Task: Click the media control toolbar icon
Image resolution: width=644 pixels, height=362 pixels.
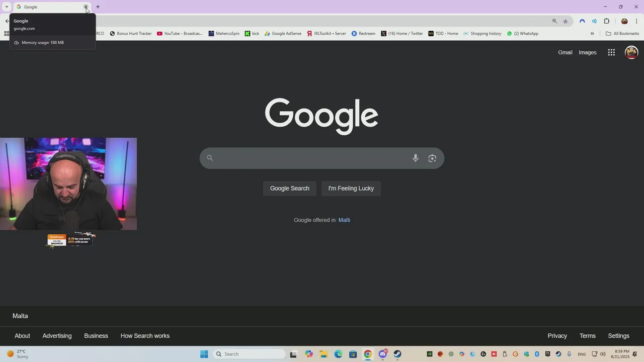Action: (x=594, y=21)
